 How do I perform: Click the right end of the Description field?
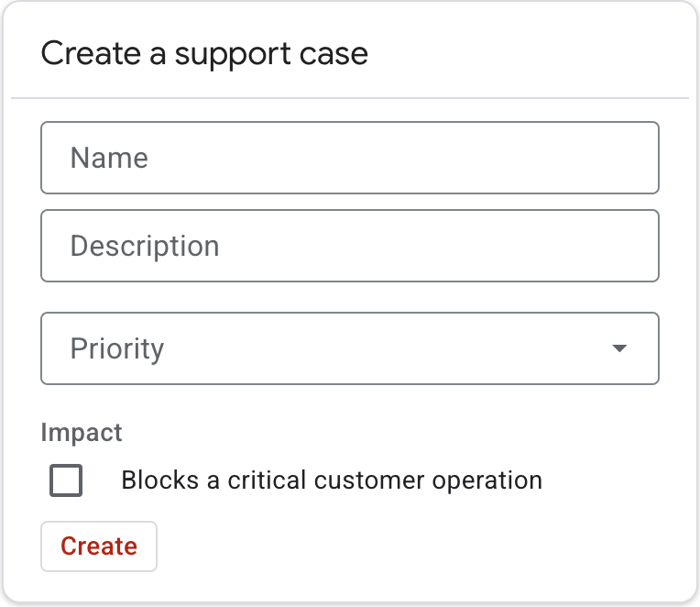point(632,246)
